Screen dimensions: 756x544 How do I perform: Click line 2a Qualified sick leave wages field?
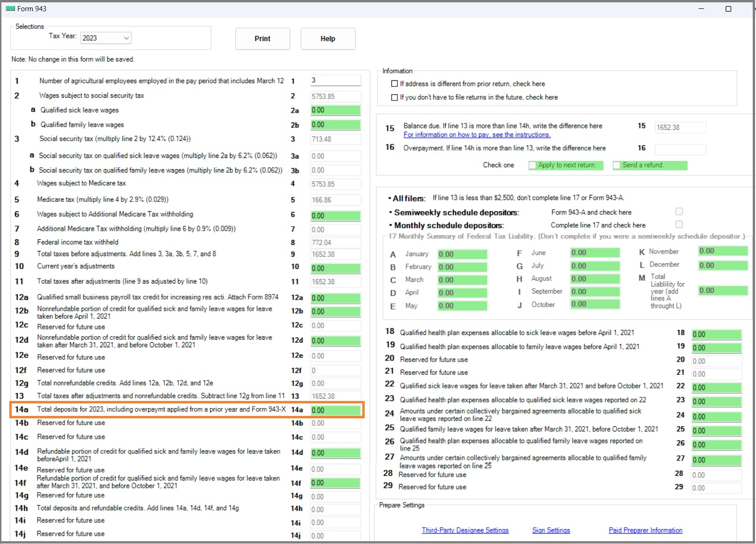(x=335, y=110)
